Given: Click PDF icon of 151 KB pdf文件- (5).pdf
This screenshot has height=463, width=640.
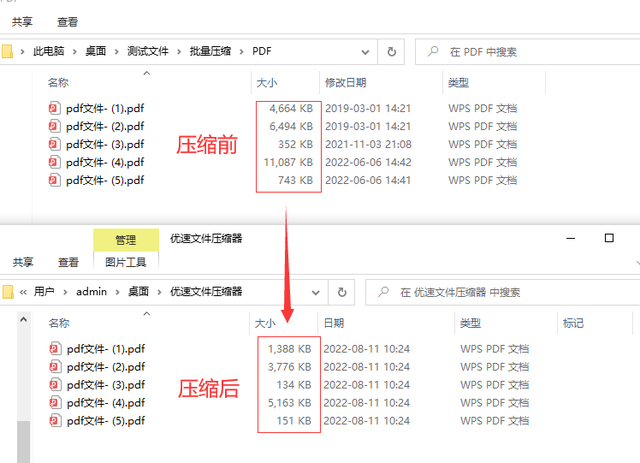Looking at the screenshot, I should [x=55, y=421].
